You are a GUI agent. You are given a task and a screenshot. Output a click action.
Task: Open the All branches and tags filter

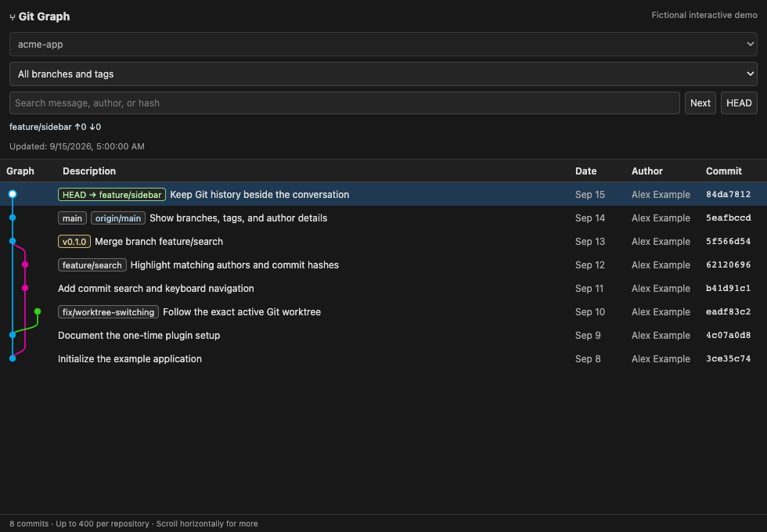click(x=383, y=74)
